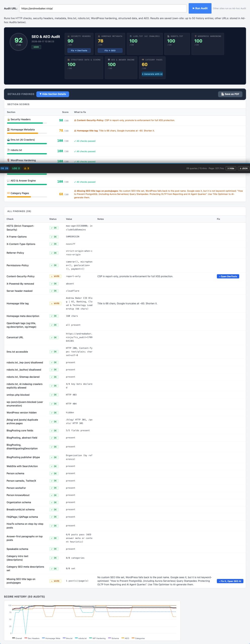
Task: Click All checks passed in robots.txt section row
Action: click(x=85, y=151)
